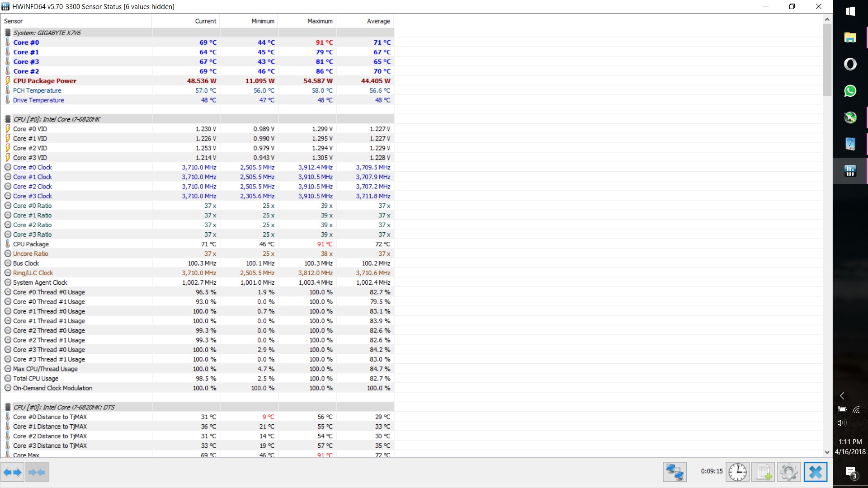
Task: Select the Core #0 VID row
Action: 197,129
